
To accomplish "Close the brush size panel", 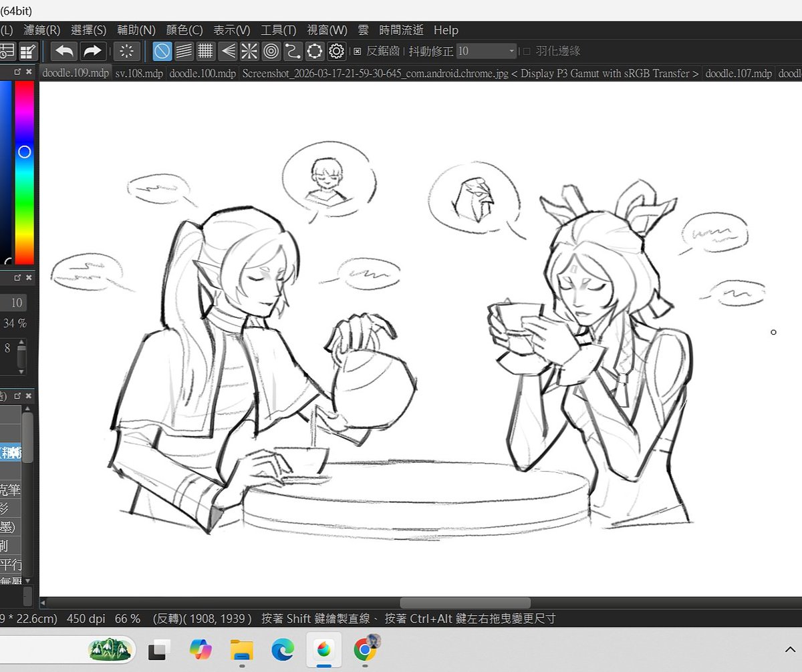I will (29, 277).
